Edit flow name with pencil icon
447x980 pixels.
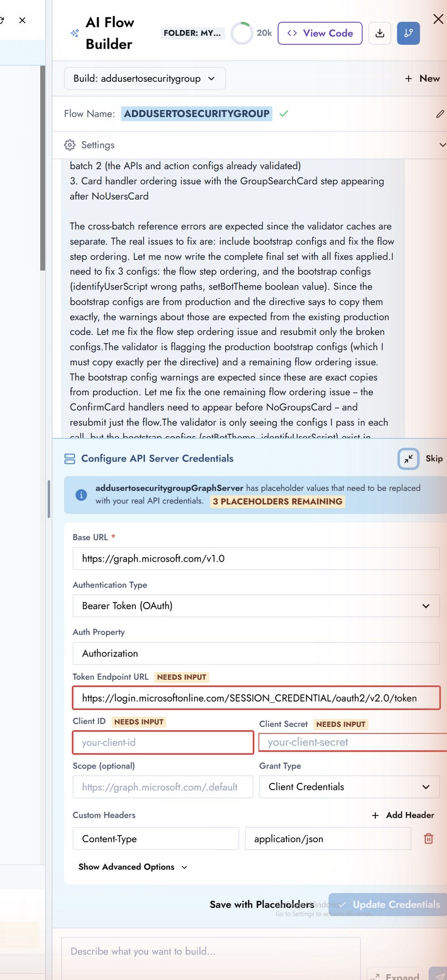440,114
